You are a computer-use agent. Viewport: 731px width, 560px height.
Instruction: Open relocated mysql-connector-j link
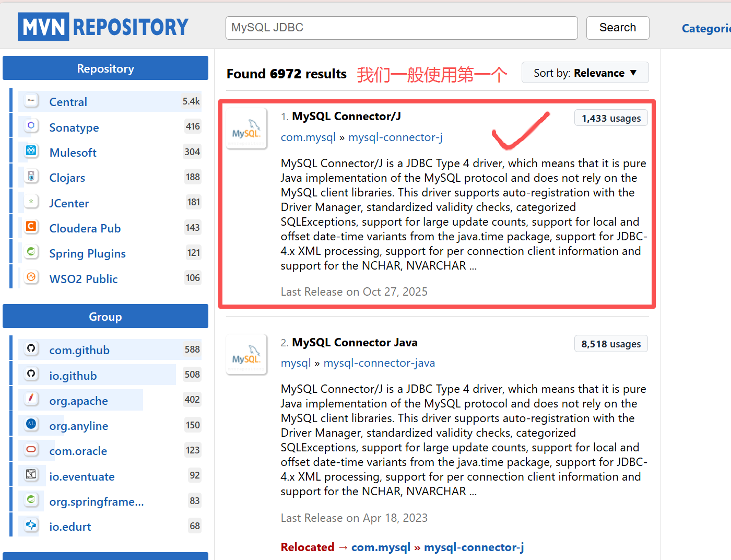pyautogui.click(x=474, y=547)
